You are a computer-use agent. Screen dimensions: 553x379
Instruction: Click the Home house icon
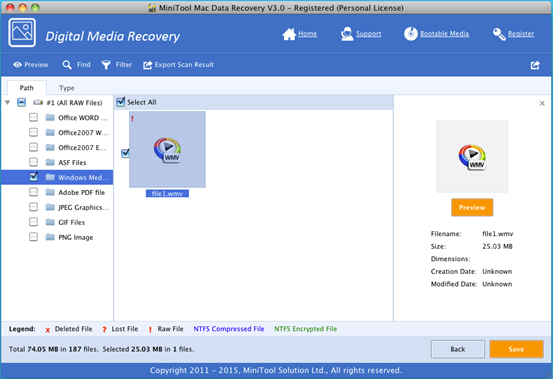pyautogui.click(x=289, y=34)
